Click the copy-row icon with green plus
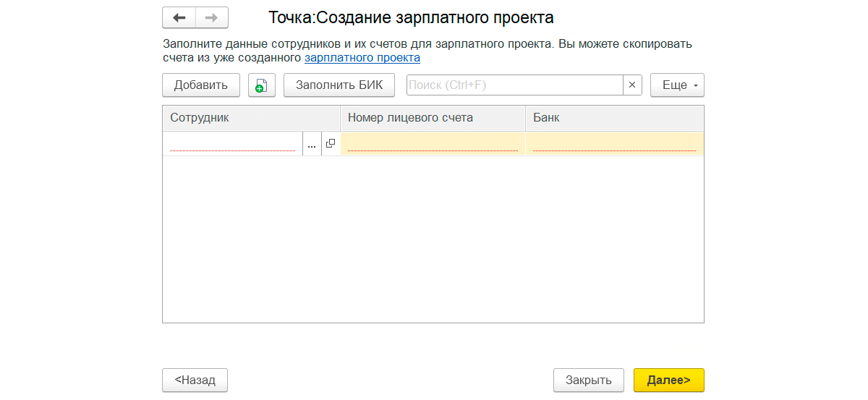 pyautogui.click(x=261, y=85)
